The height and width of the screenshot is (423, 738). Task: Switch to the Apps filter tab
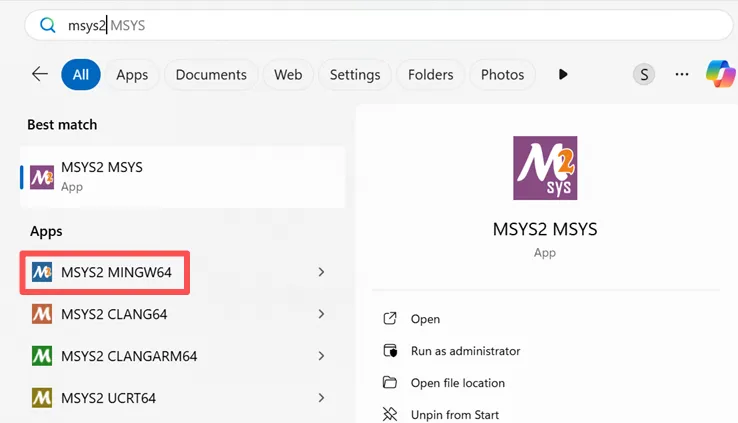132,74
